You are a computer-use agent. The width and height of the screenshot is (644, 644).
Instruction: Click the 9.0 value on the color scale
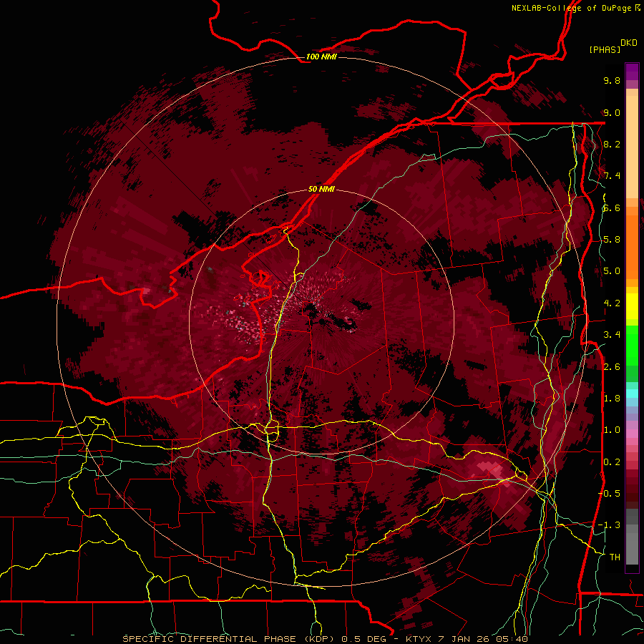click(x=612, y=112)
